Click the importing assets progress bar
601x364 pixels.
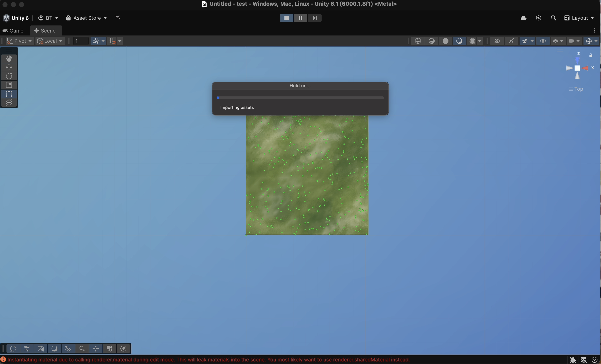(x=300, y=98)
